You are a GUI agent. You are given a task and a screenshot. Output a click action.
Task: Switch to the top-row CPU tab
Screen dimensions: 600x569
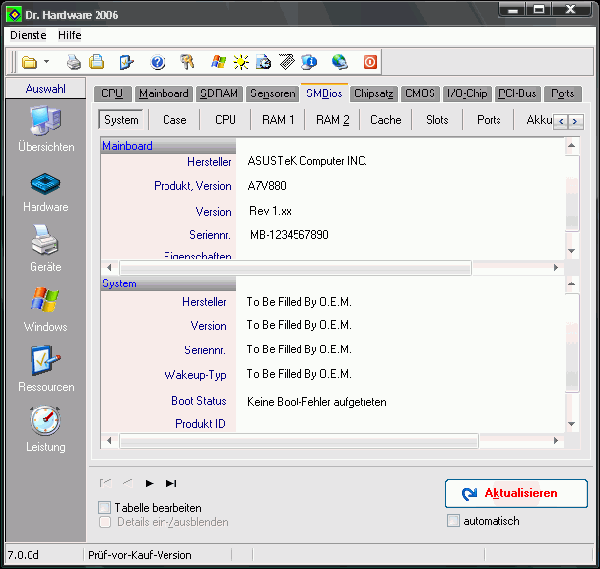point(112,94)
